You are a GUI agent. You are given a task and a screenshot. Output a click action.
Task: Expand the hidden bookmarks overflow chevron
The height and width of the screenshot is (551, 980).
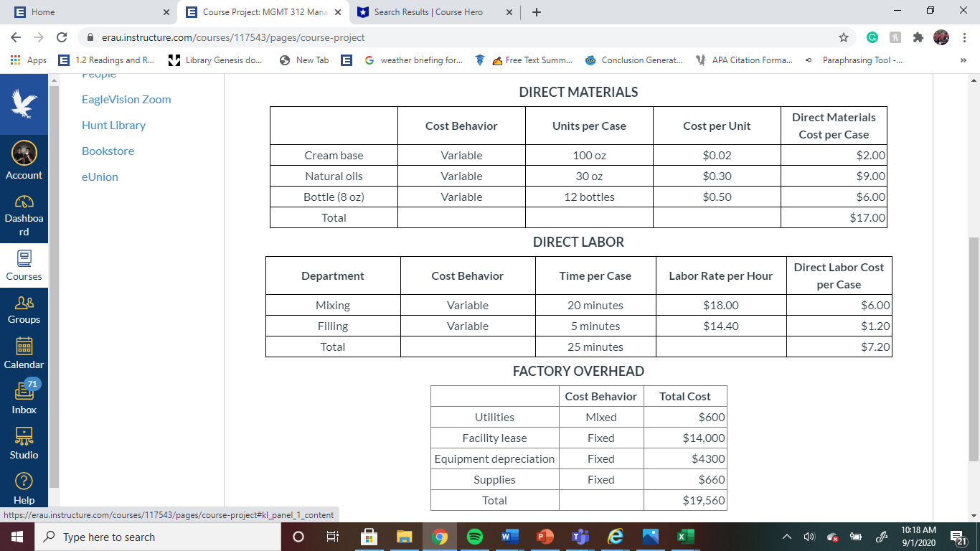964,60
